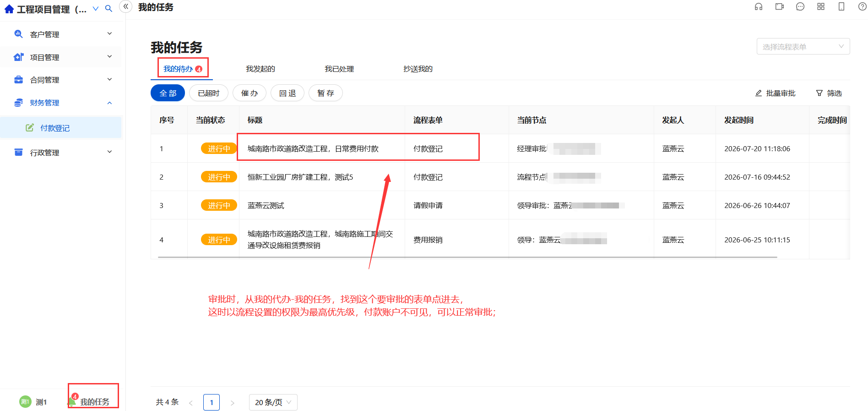Click the search magnifier beside project title
This screenshot has width=868, height=411.
(x=108, y=9)
